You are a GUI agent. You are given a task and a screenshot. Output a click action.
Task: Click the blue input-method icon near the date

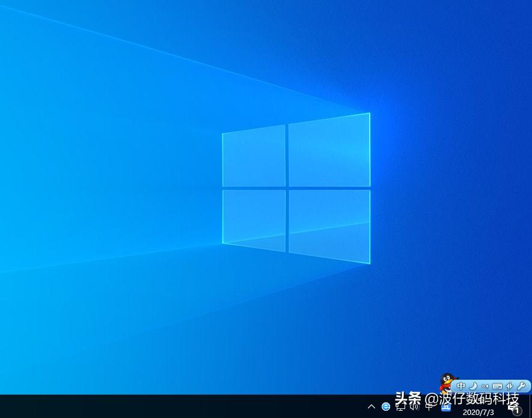pos(446,408)
